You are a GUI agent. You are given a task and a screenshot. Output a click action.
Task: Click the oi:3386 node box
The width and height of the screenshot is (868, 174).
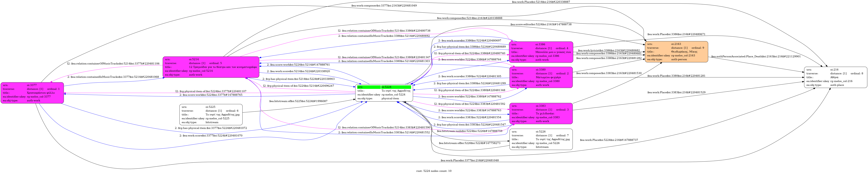pos(541,52)
